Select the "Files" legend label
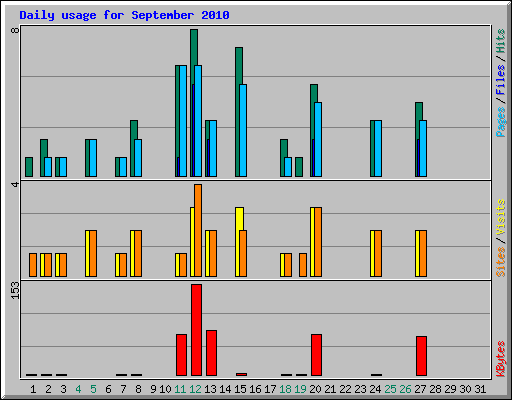512x400 pixels. coord(500,80)
